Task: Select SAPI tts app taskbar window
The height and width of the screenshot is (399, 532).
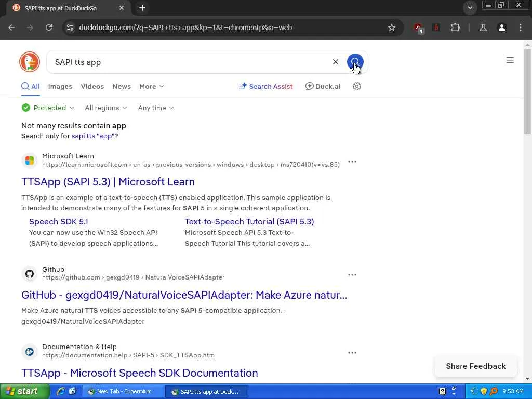Action: pyautogui.click(x=207, y=392)
